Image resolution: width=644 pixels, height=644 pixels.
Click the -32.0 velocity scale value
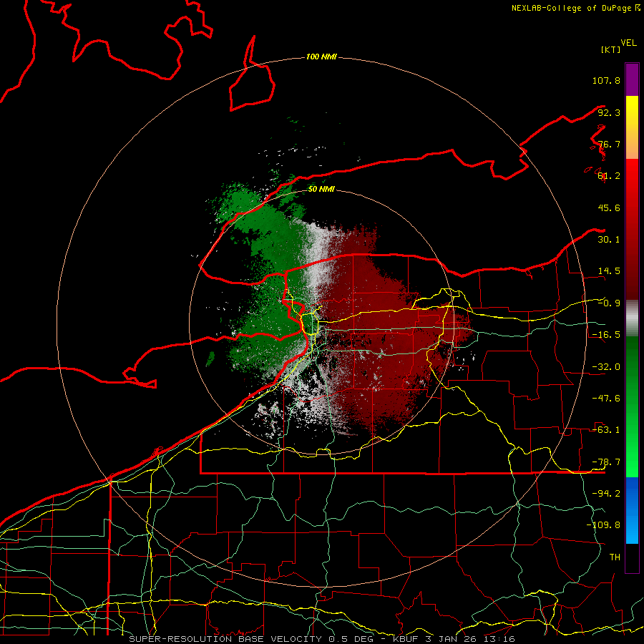tap(606, 367)
